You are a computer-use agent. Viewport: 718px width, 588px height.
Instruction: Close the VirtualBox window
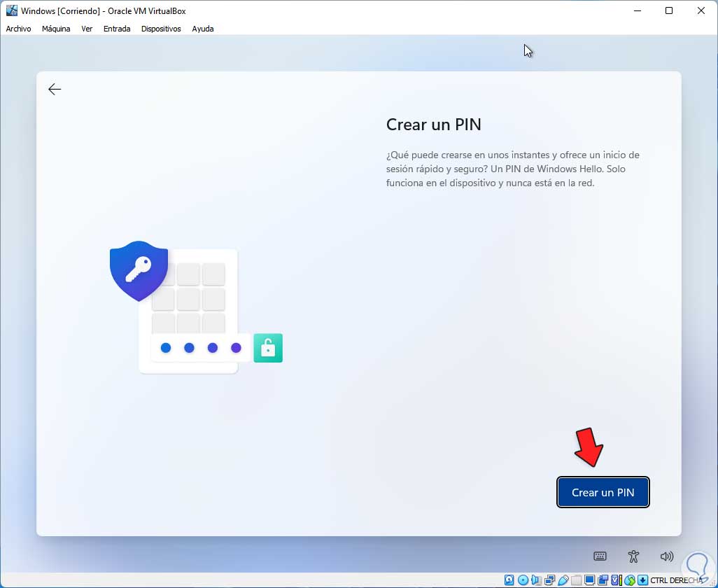[701, 10]
